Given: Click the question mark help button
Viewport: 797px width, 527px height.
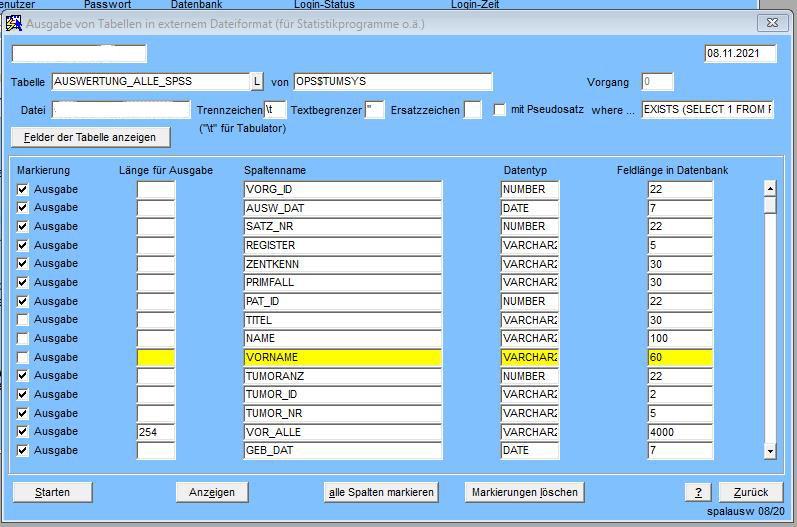Looking at the screenshot, I should (x=697, y=492).
